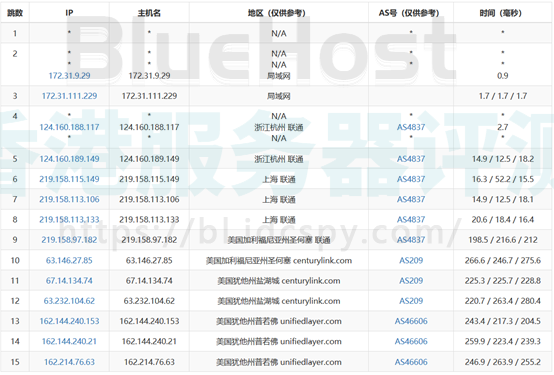Select time cell 198.5 / 216.6 / 212
The width and height of the screenshot is (554, 375).
503,240
